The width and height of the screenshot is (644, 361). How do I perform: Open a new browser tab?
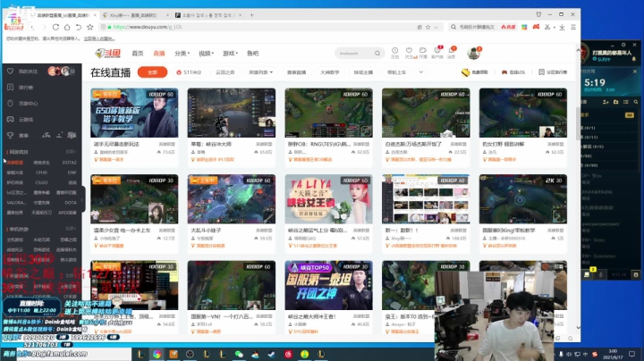click(x=251, y=15)
